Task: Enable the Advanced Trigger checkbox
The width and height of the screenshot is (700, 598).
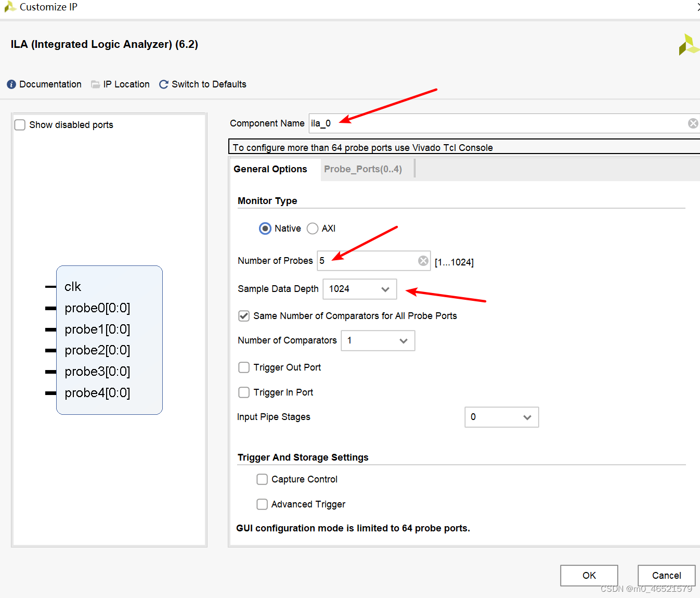Action: click(x=262, y=504)
